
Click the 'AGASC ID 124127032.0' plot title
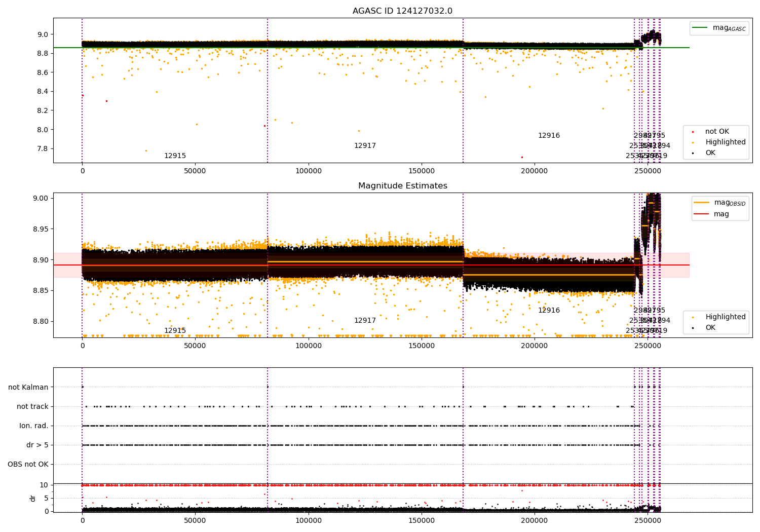click(x=402, y=11)
